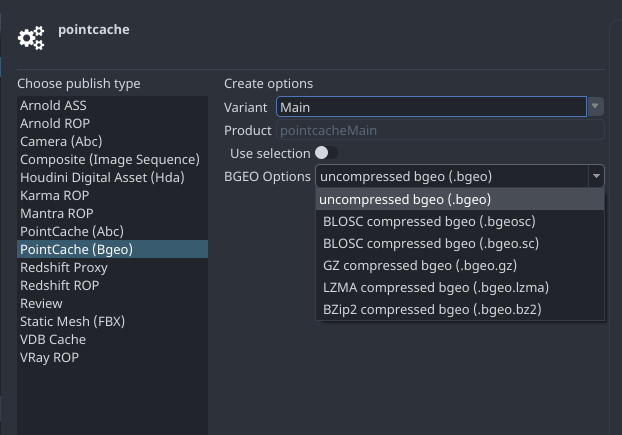Click the Product field pointcacheMain

tap(440, 130)
